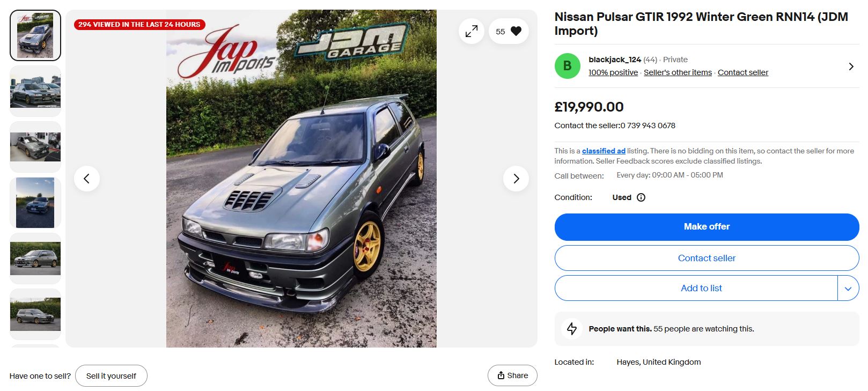
Task: View 100% positive feedback link
Action: point(613,72)
